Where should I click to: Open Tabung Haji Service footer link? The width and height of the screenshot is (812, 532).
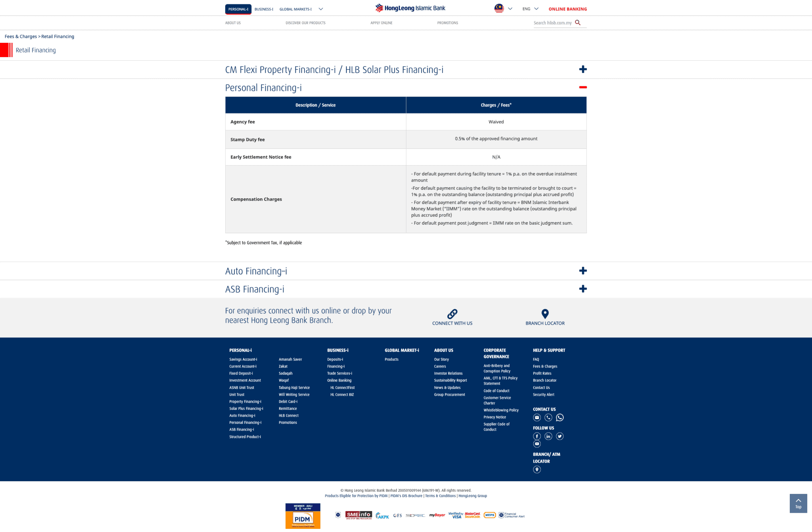click(294, 388)
